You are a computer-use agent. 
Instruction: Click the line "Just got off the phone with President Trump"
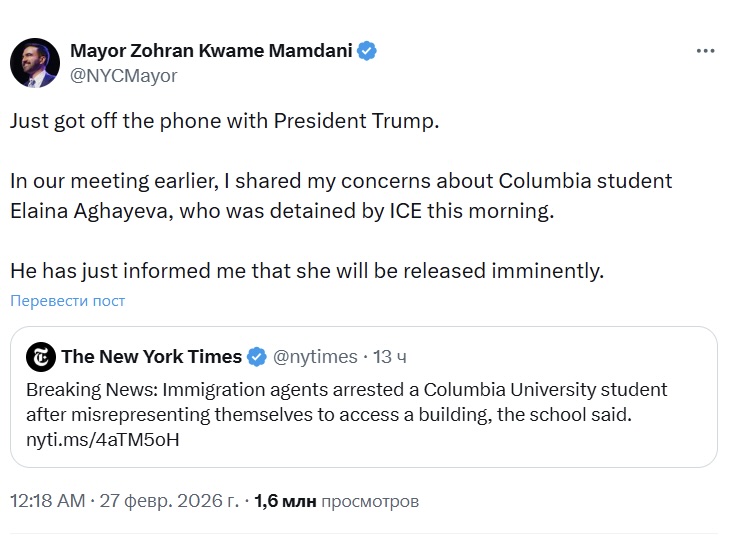pyautogui.click(x=224, y=122)
